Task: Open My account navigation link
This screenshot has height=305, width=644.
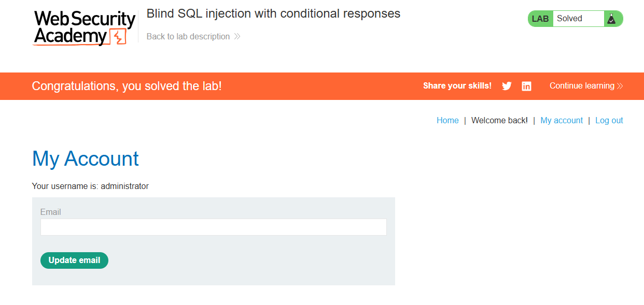Action: (562, 120)
